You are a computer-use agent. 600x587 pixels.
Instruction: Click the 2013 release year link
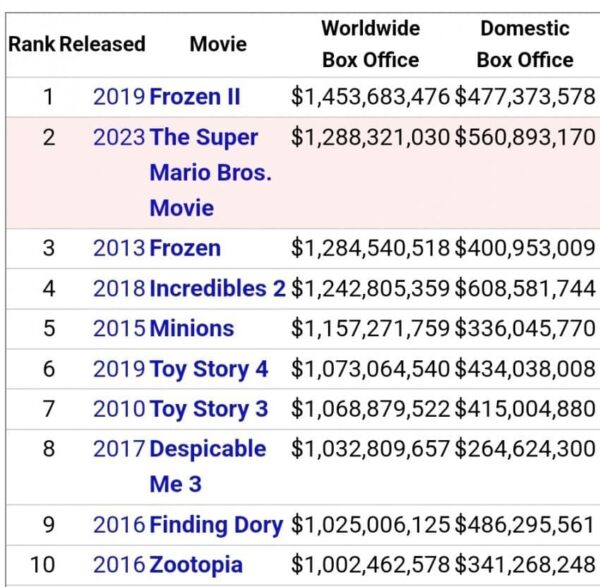(x=119, y=248)
